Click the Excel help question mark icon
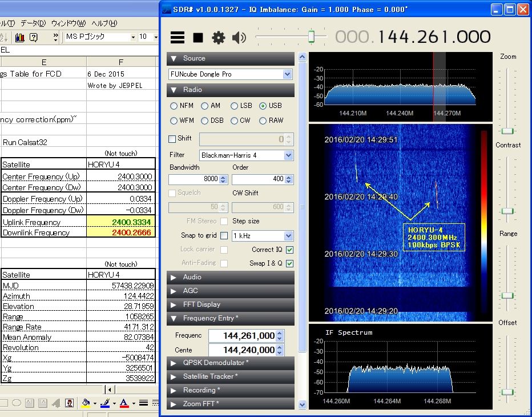Screen dimensions: 532x417 coord(33,37)
